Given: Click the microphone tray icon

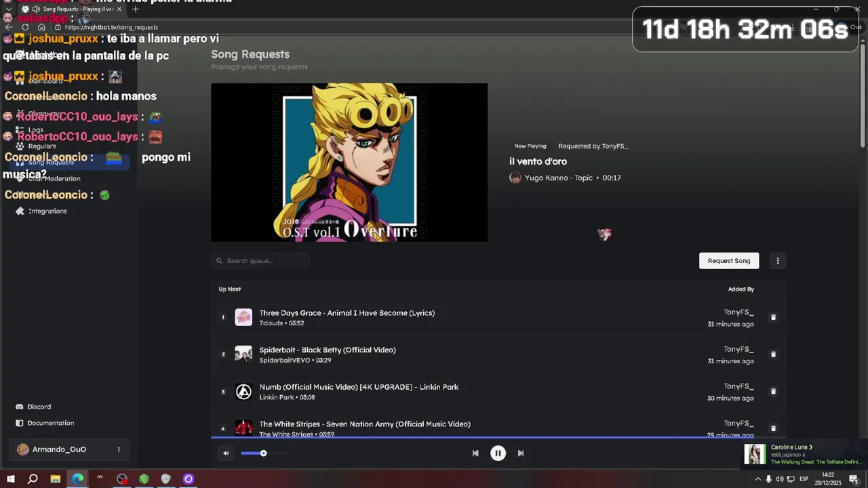Looking at the screenshot, I should pos(768,479).
